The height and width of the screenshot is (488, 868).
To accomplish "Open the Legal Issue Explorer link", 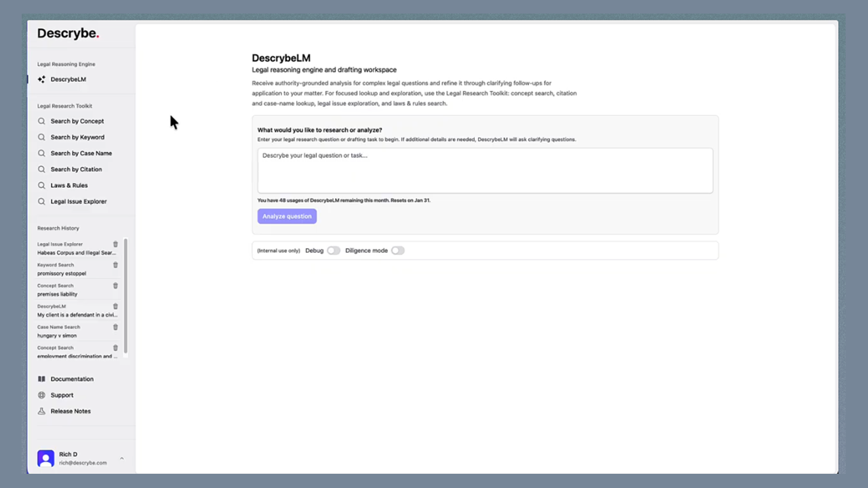I will point(78,201).
